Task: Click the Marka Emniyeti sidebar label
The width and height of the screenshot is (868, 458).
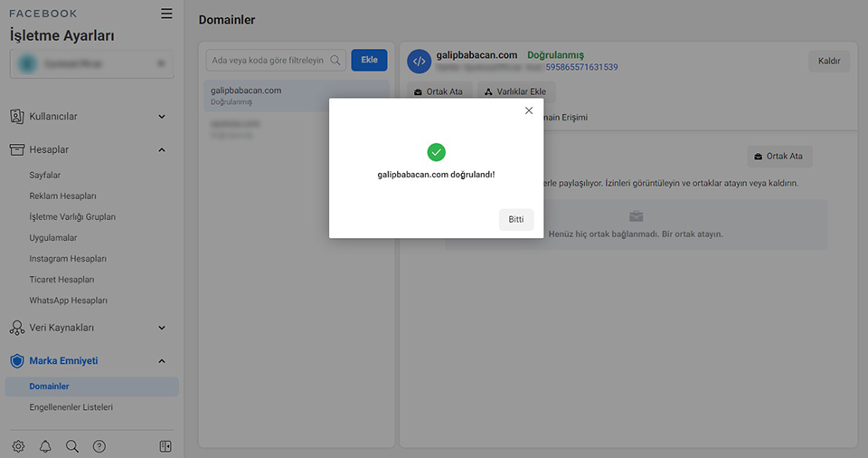Action: (63, 361)
